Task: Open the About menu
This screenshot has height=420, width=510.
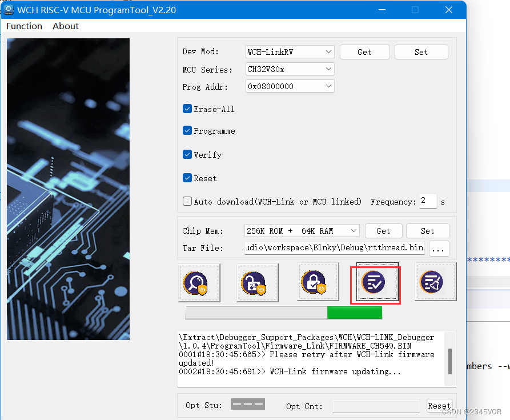Action: pos(65,26)
